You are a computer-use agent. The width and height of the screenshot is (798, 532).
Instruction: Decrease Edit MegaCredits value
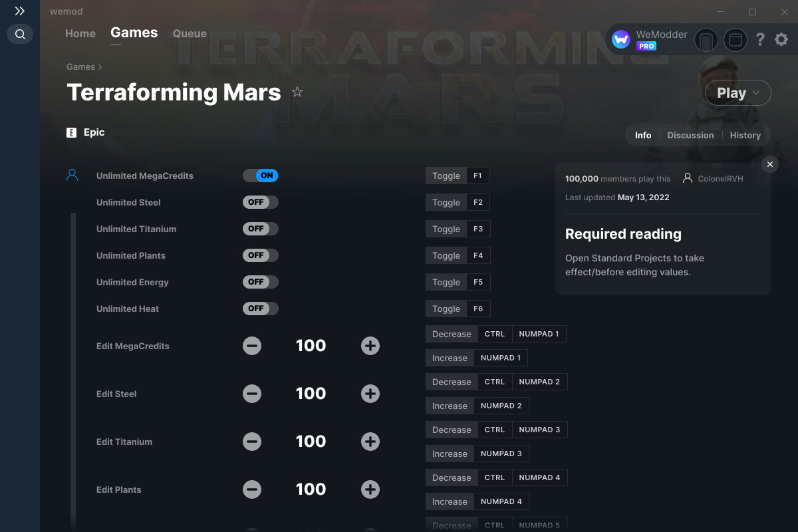tap(252, 346)
